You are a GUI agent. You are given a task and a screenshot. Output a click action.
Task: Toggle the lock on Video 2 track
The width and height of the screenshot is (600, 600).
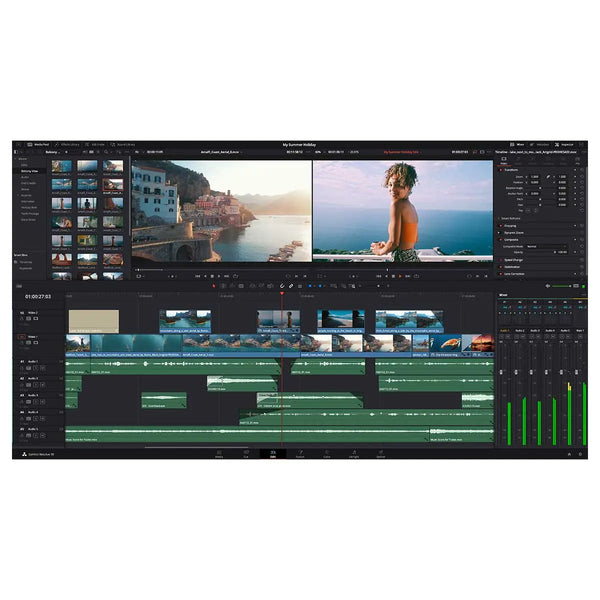(x=22, y=318)
